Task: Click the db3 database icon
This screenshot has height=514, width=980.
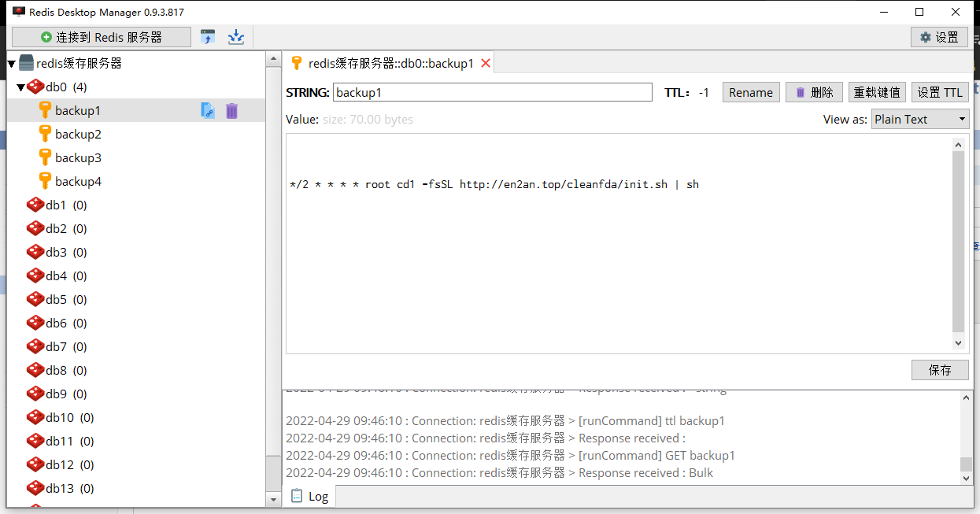Action: (35, 252)
